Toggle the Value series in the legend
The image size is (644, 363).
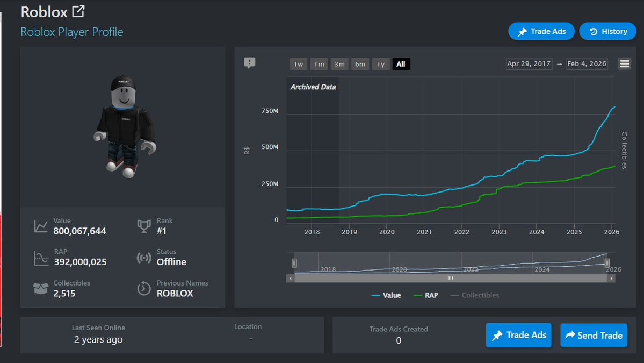386,295
